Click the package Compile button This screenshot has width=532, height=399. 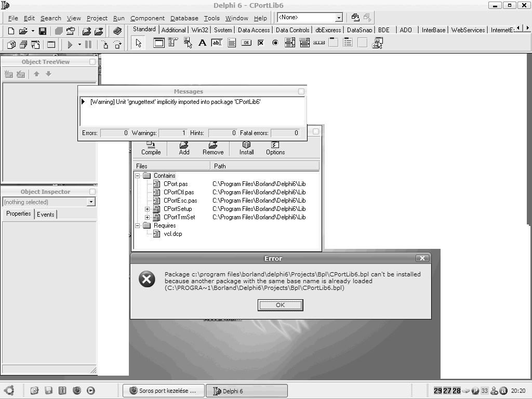[151, 148]
